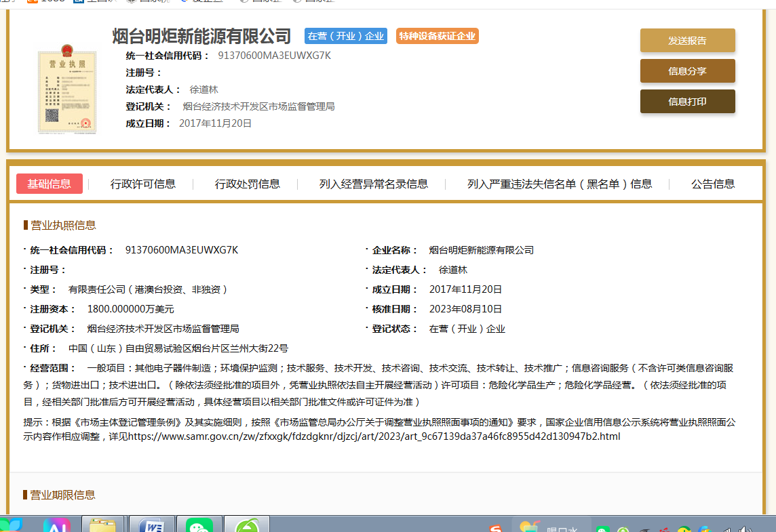
Task: Click the green 360 browser taskbar icon
Action: tap(247, 525)
